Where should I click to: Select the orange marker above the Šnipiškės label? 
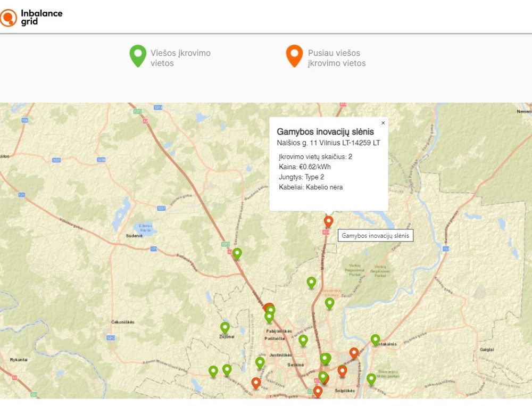342,370
